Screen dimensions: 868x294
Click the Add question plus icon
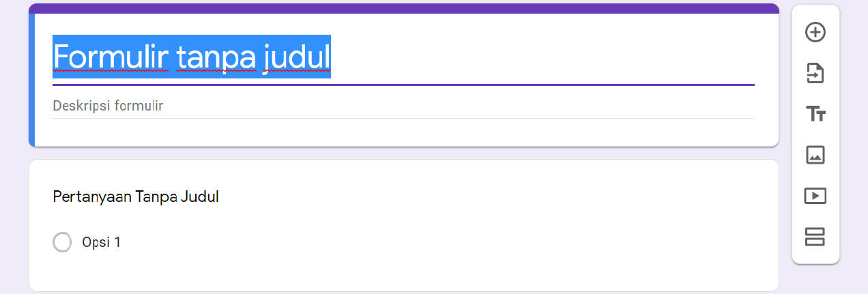point(815,32)
